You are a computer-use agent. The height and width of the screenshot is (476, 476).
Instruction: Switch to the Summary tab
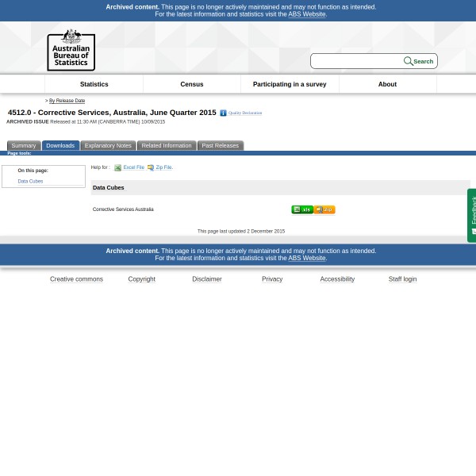pyautogui.click(x=23, y=146)
